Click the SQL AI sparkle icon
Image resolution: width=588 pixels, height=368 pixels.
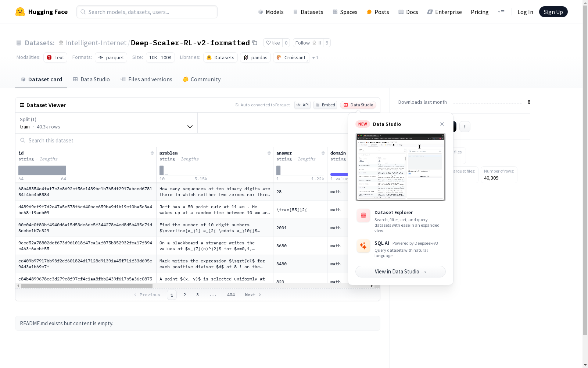coord(363,246)
